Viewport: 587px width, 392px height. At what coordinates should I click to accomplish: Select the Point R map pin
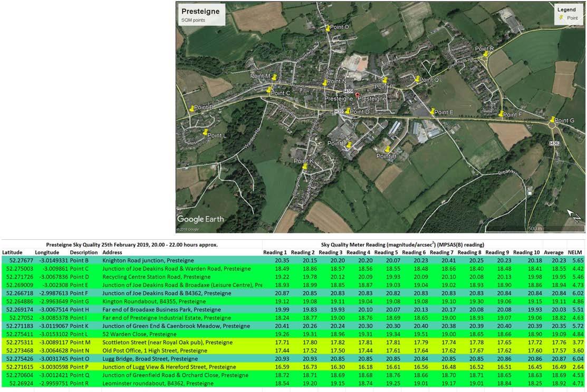tap(486, 54)
